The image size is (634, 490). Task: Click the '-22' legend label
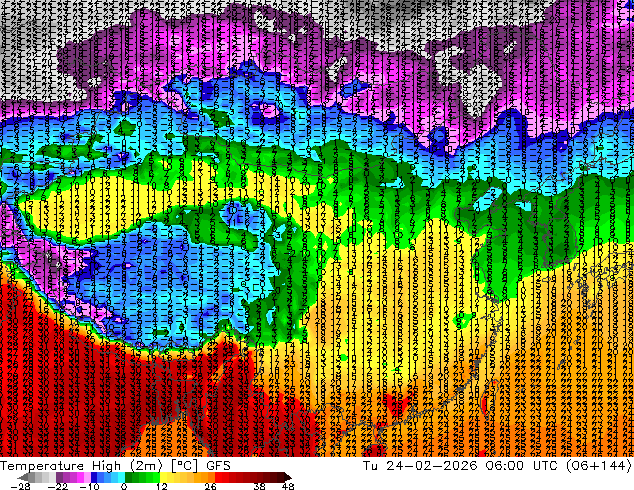coord(57,486)
